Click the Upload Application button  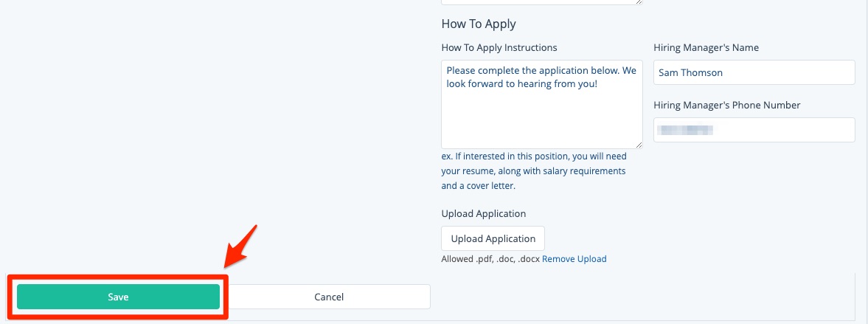[493, 238]
